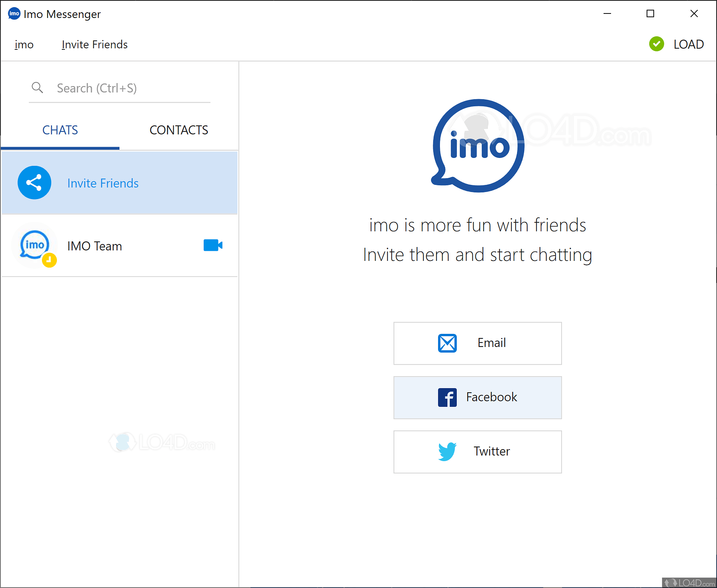The height and width of the screenshot is (588, 717).
Task: Invite friends through Facebook
Action: coord(477,397)
